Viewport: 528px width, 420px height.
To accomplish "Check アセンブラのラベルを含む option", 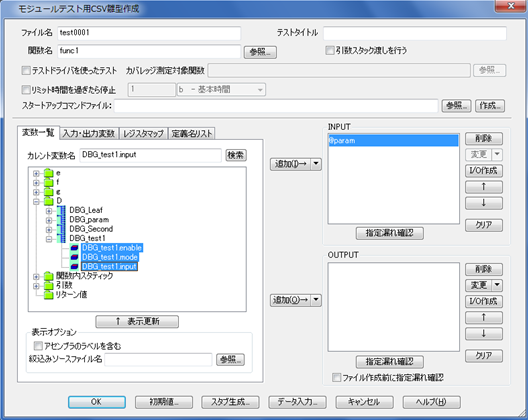I will click(38, 346).
